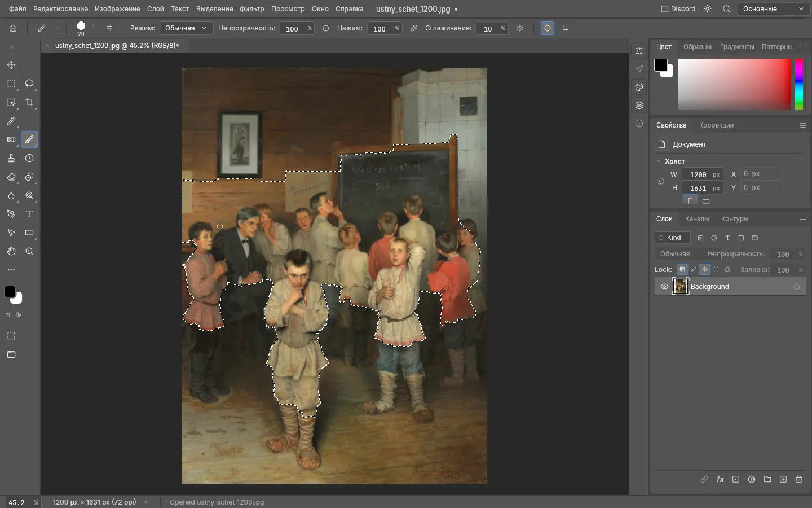Viewport: 812px width, 508px height.
Task: Toggle lock all padlock next to Lock
Action: pos(727,269)
